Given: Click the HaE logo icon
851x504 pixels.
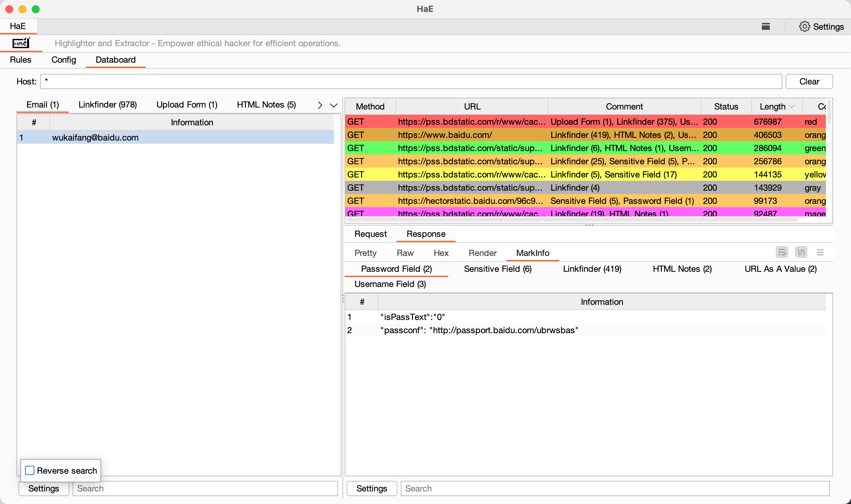Looking at the screenshot, I should coord(21,43).
